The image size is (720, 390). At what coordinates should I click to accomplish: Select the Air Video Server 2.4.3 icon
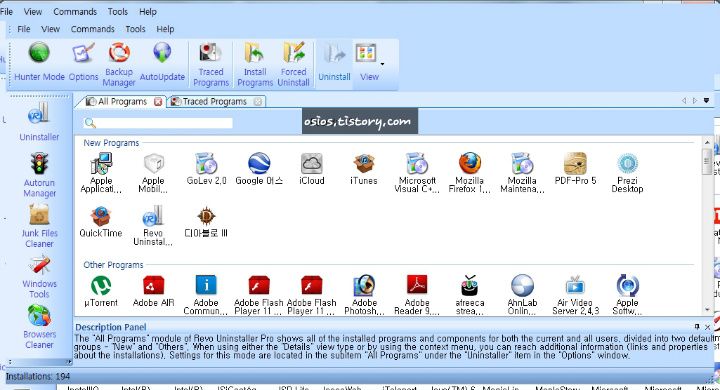coord(575,286)
